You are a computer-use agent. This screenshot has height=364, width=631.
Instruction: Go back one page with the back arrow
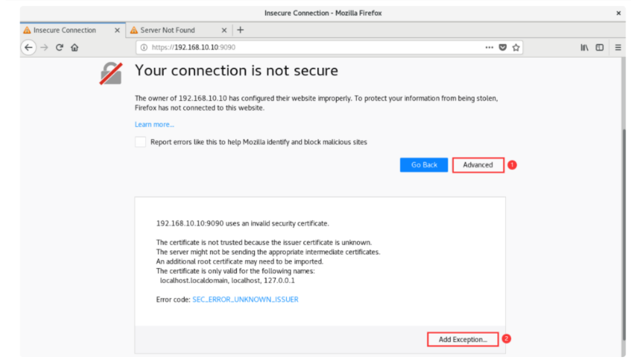(x=28, y=48)
